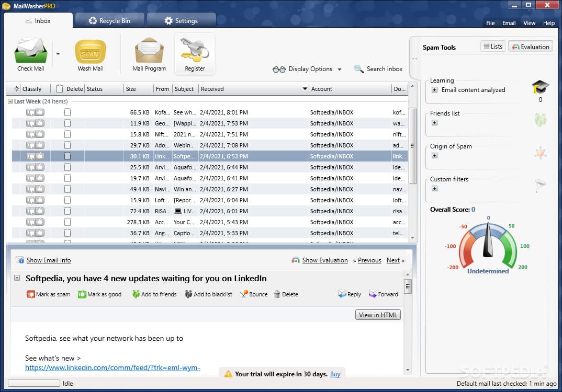This screenshot has height=392, width=562.
Task: Click Mark as spam icon
Action: (30, 294)
